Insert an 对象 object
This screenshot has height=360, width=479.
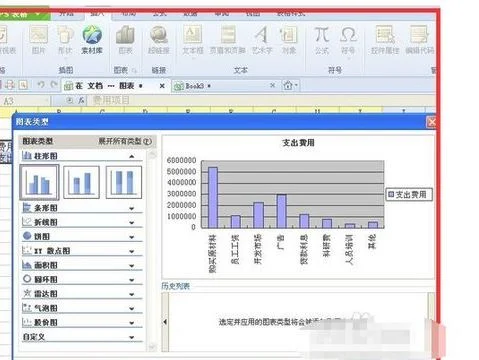pos(289,40)
